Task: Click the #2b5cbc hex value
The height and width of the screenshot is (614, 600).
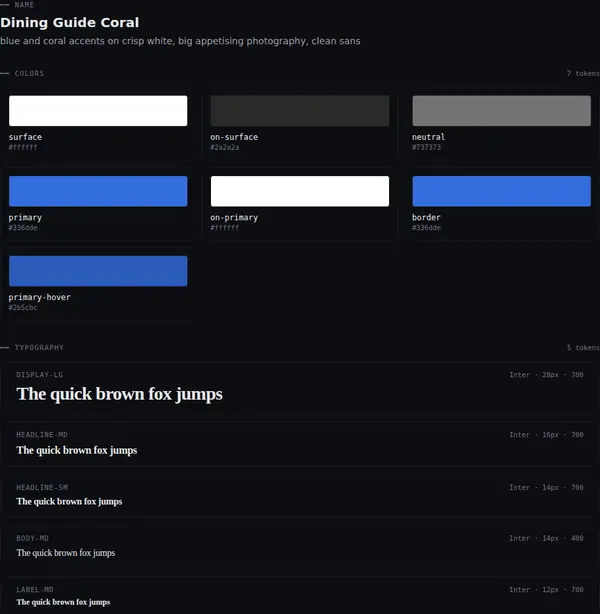Action: point(23,308)
